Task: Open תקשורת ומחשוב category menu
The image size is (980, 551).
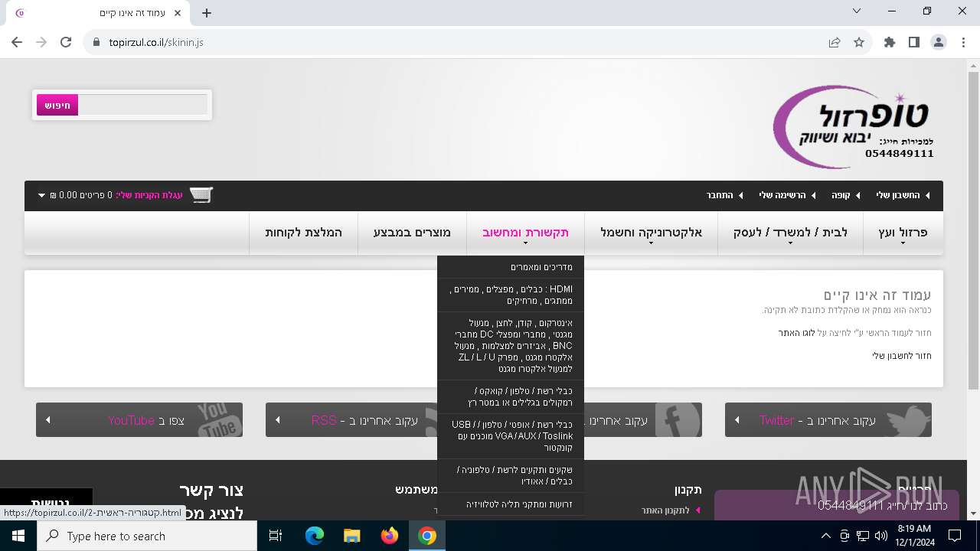Action: click(x=525, y=233)
